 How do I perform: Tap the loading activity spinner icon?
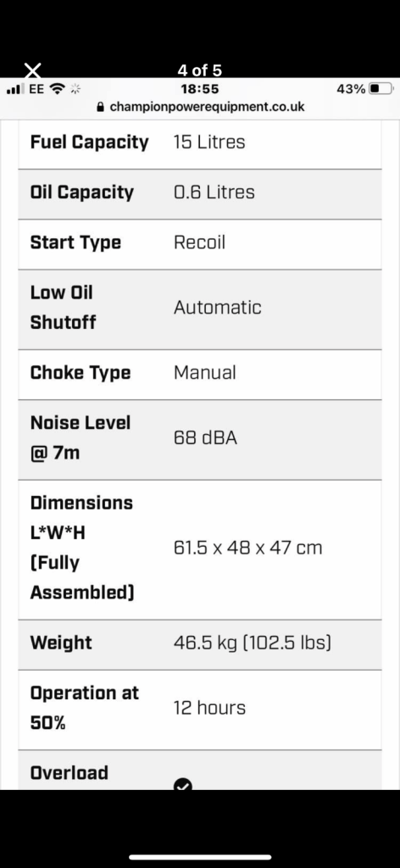75,88
